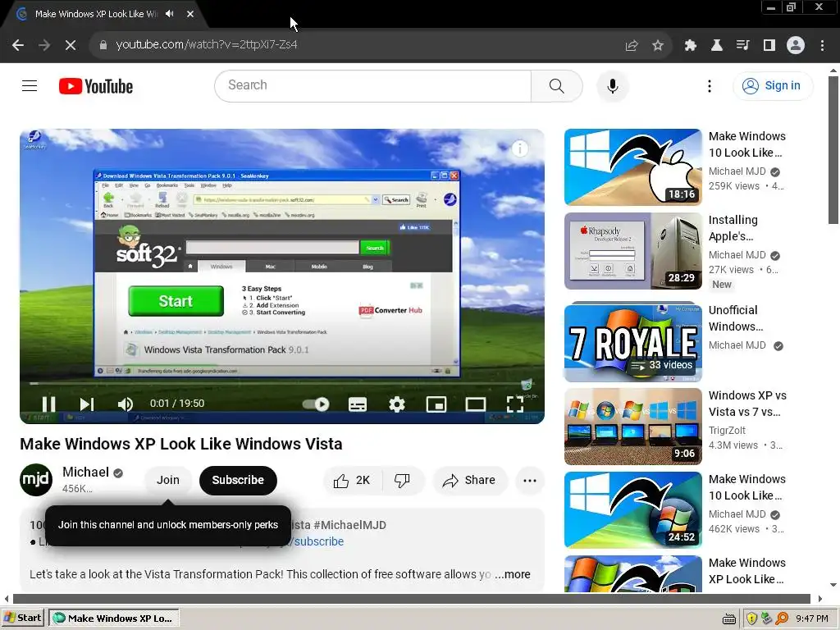Open the 7 Royale playlist thumbnail
Screen dimensions: 840x630
click(632, 342)
